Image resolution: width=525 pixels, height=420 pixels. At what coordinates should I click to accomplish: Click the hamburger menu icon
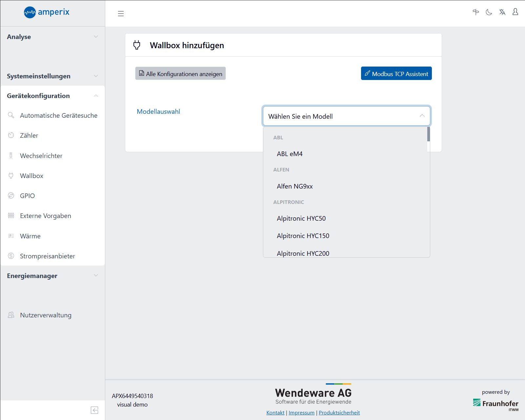point(121,13)
